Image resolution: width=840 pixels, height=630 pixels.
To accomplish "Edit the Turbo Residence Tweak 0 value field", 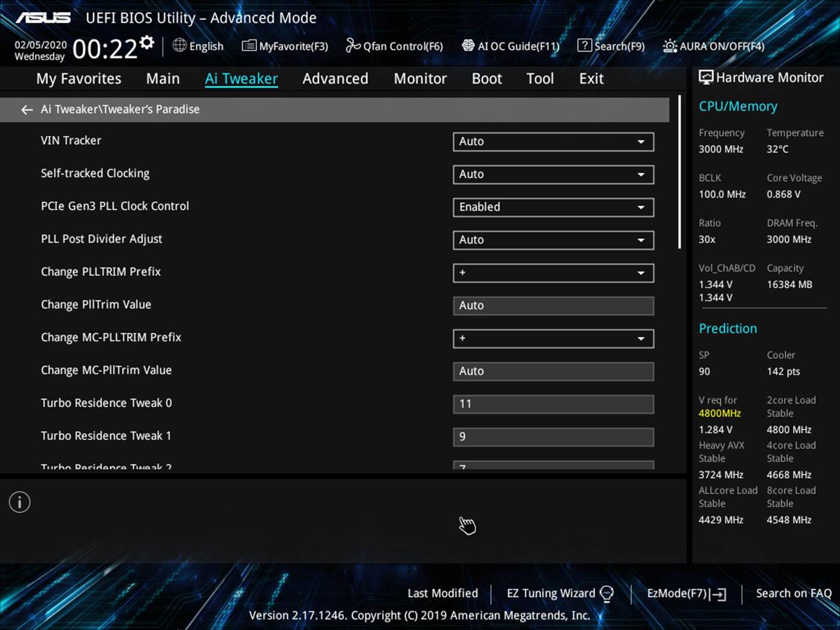I will point(553,403).
